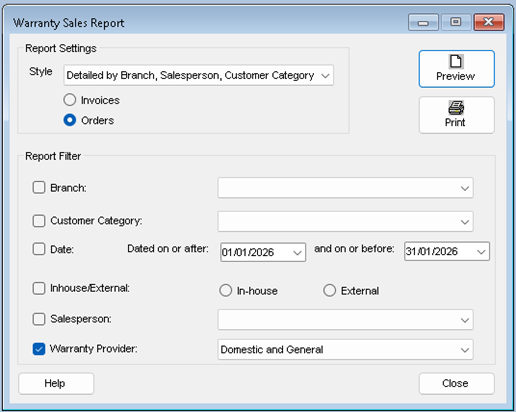
Task: Select the Orders radio button
Action: click(x=70, y=120)
